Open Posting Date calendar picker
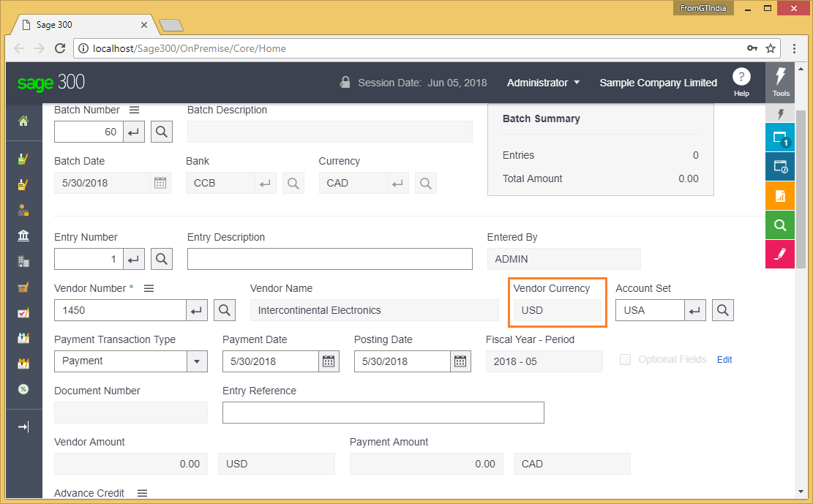813x504 pixels. 460,361
